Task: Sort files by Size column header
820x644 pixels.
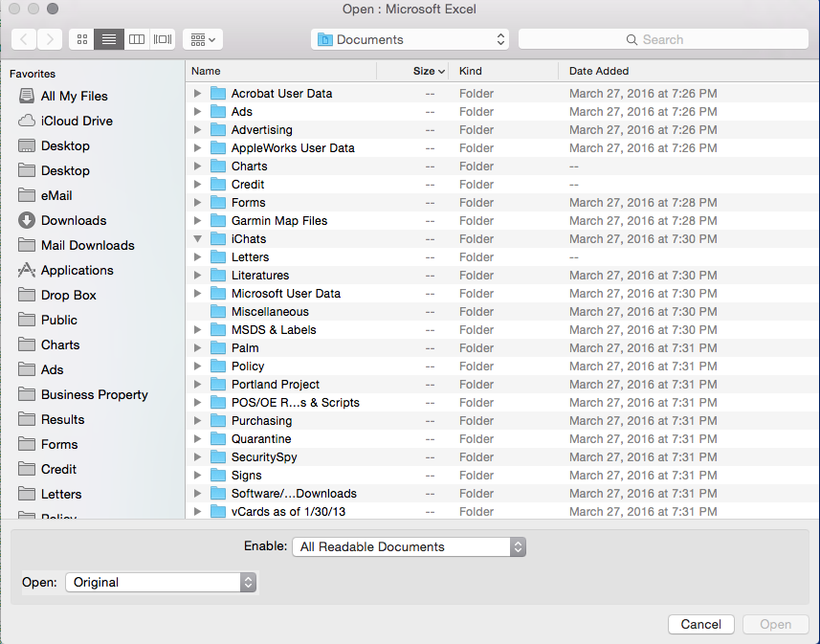Action: pos(412,71)
